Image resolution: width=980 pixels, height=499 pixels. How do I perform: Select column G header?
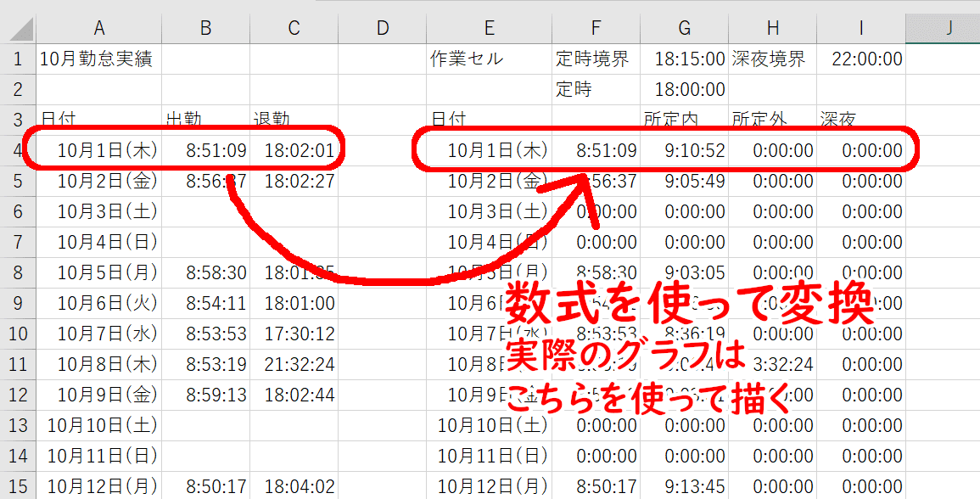click(684, 28)
